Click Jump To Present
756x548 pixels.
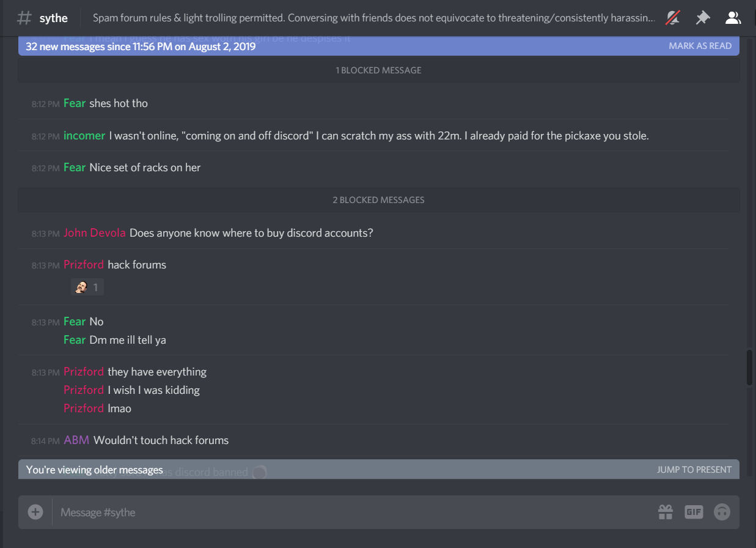(694, 470)
